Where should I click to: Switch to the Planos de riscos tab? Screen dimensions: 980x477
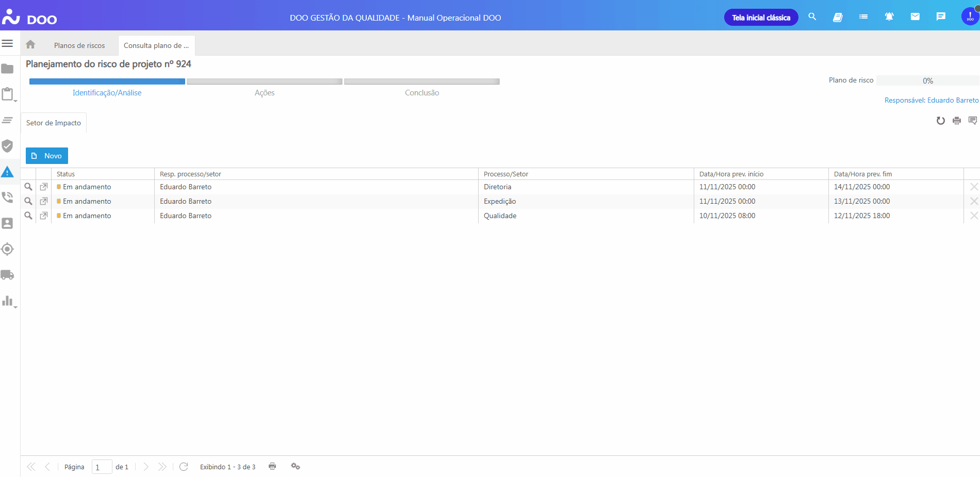click(79, 45)
